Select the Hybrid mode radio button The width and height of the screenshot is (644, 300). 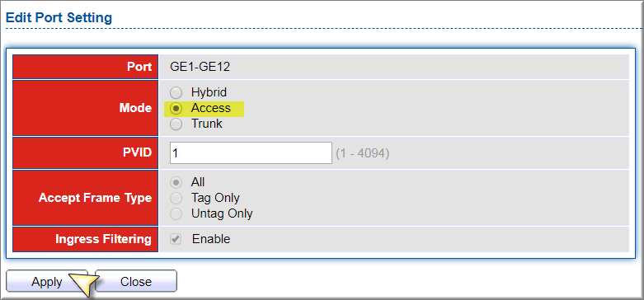(x=176, y=93)
